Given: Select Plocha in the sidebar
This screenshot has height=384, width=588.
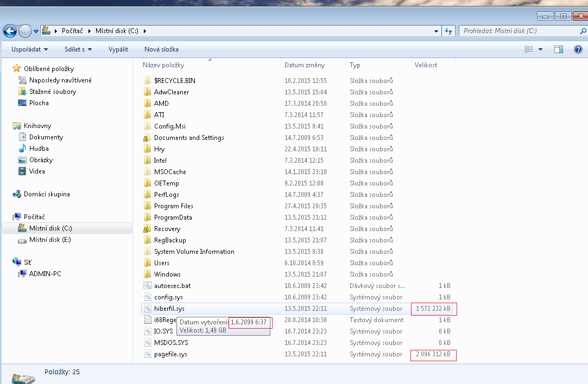Looking at the screenshot, I should tap(39, 103).
